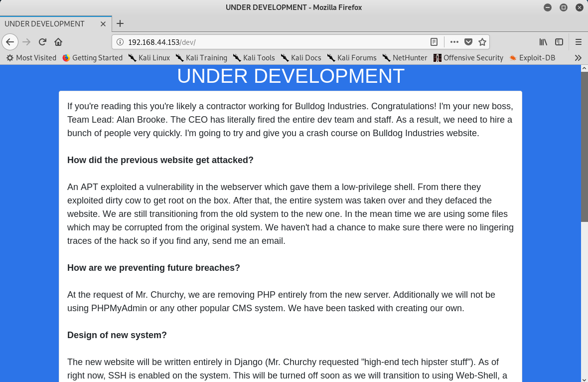The image size is (588, 382).
Task: Bookmark this page with star icon
Action: coord(482,42)
